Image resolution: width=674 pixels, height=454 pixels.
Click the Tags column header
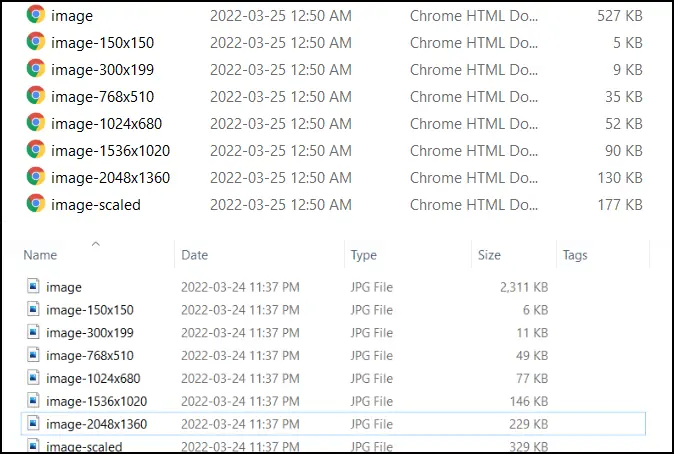tap(575, 256)
